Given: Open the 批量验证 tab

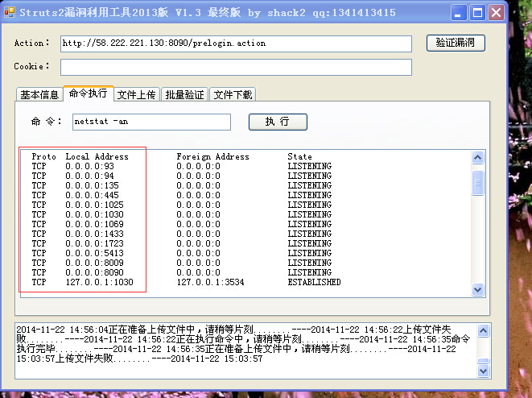Looking at the screenshot, I should [x=184, y=95].
